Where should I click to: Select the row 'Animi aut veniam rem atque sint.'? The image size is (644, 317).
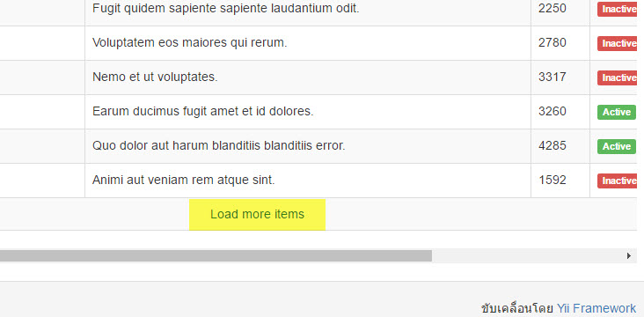point(318,181)
